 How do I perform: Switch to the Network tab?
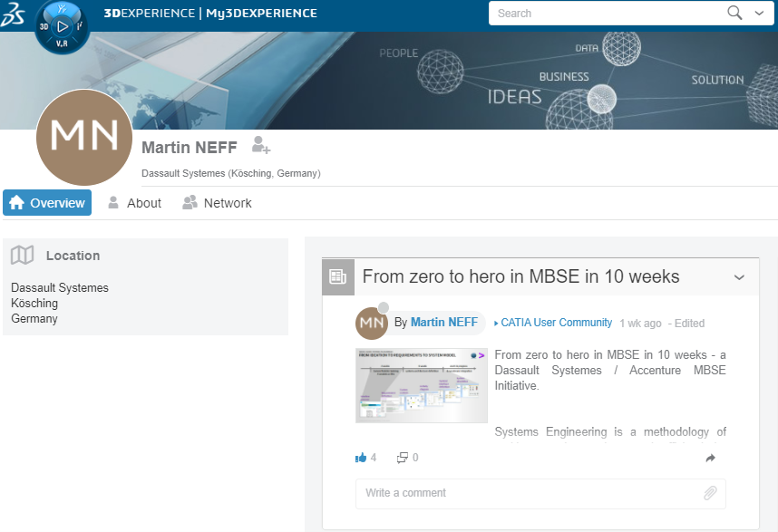point(228,203)
